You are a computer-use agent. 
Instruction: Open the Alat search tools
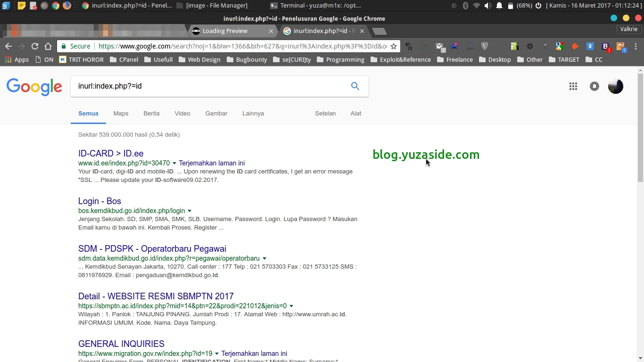(x=356, y=114)
